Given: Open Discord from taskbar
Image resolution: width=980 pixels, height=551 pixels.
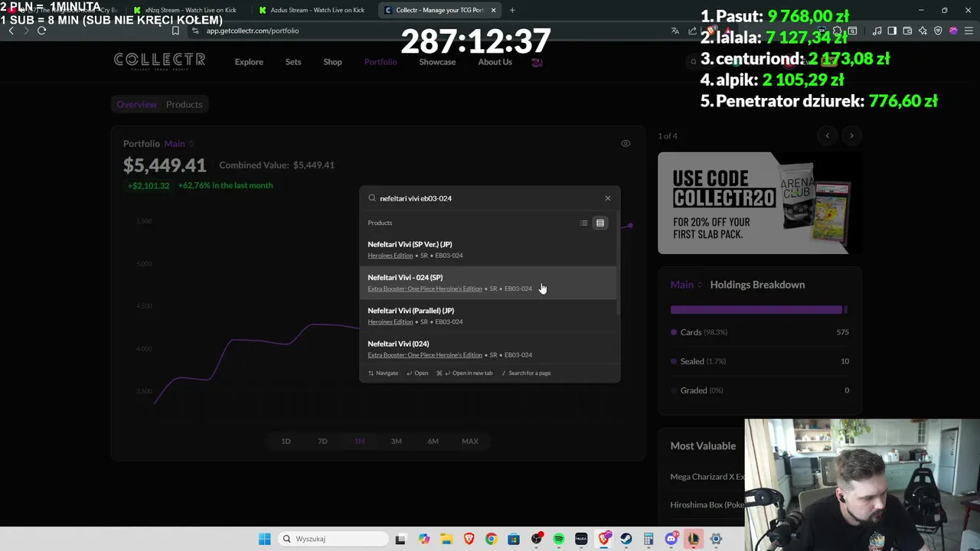Looking at the screenshot, I should (671, 539).
